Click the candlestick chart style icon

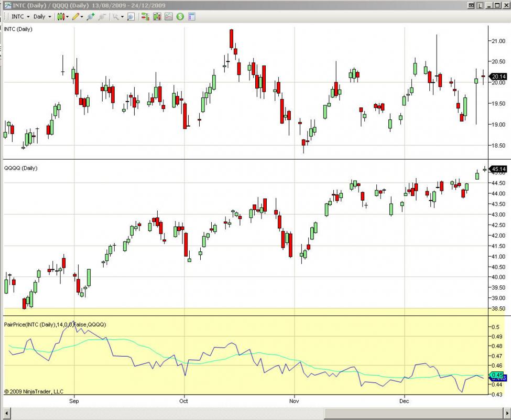coord(61,17)
